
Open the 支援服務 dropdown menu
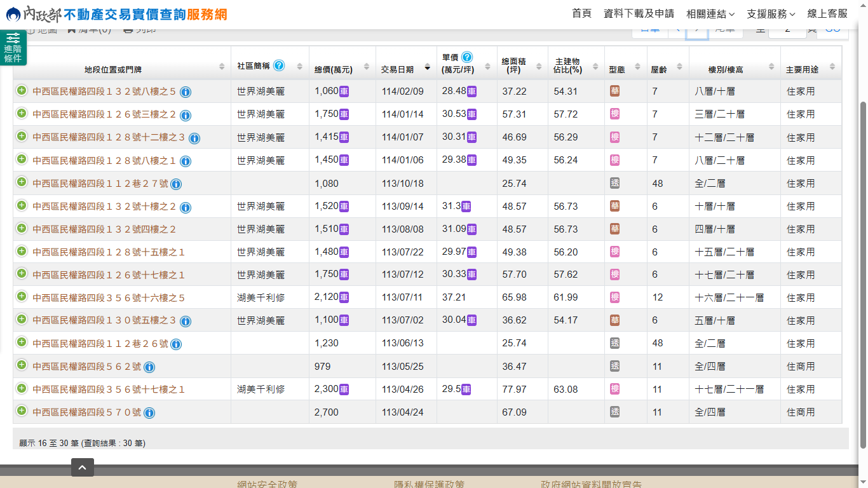[771, 14]
